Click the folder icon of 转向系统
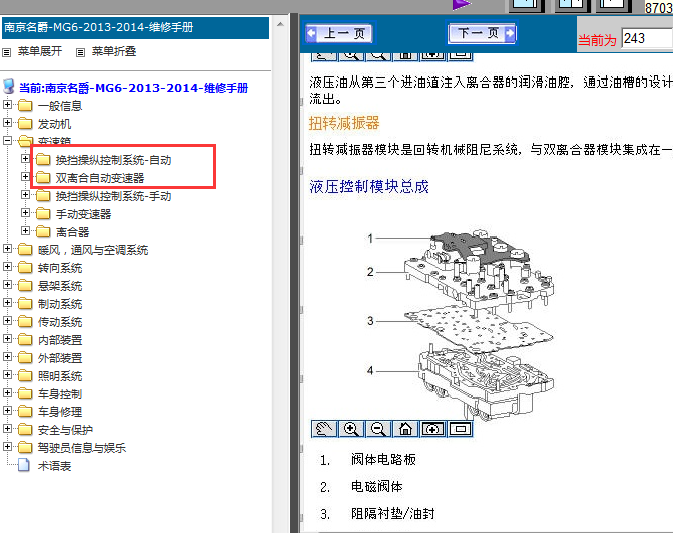Viewport: 673px width, 533px height. click(x=25, y=268)
